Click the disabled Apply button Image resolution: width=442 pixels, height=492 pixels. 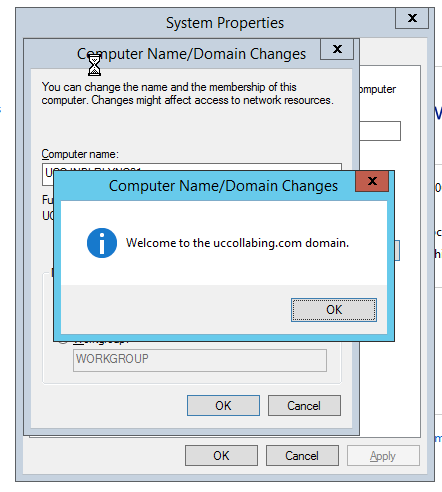383,455
